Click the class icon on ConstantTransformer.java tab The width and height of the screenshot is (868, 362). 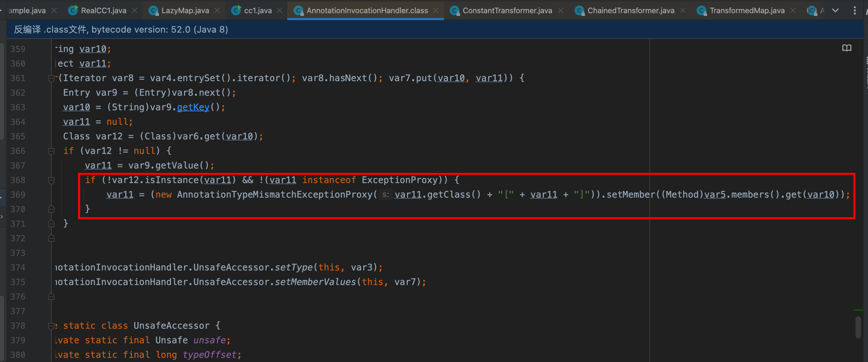[x=455, y=10]
